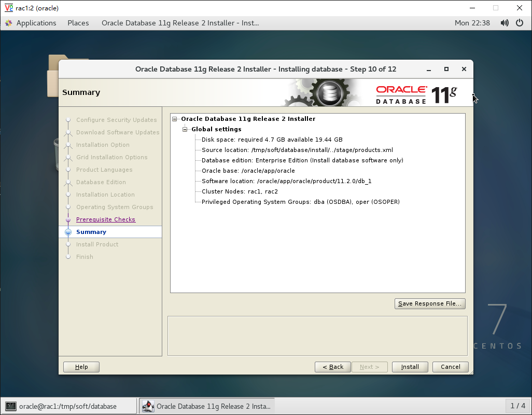Click the Configure Security Updates step

116,120
